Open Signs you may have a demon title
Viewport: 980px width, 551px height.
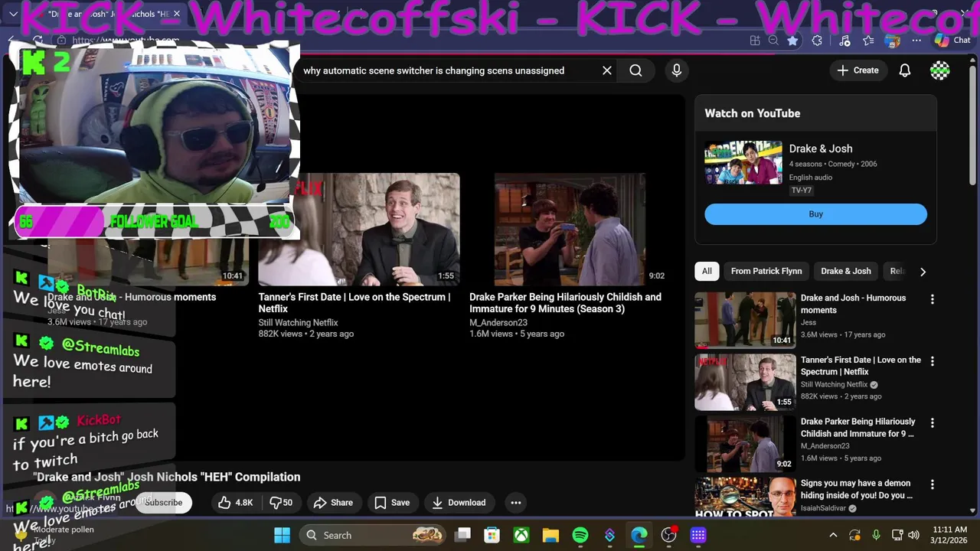point(857,489)
